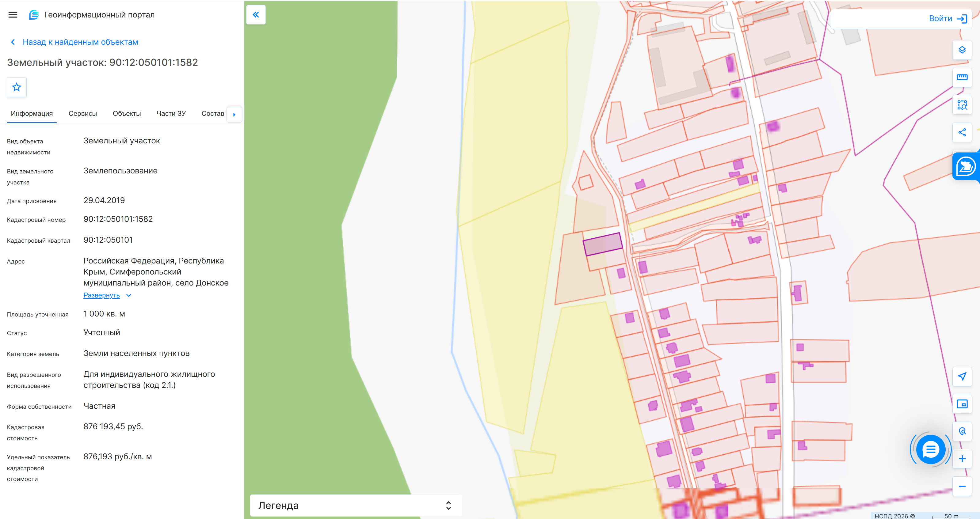
Task: Click the status value Учтенный
Action: [102, 333]
